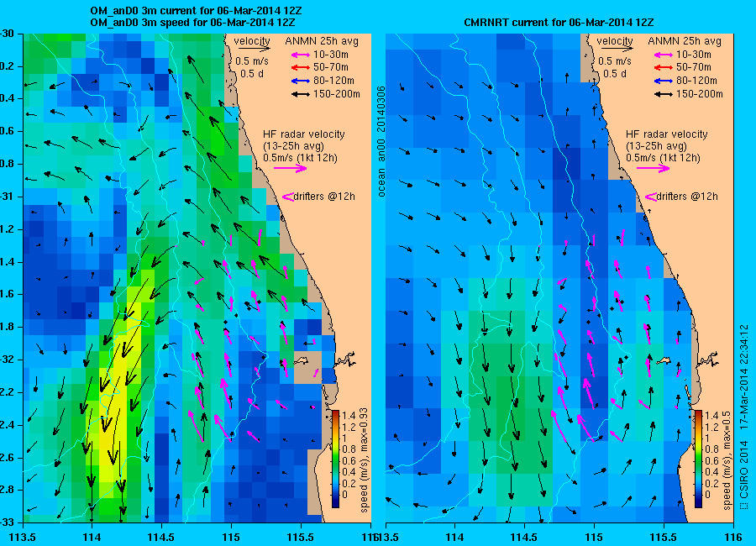Click the small island outline in left map
Viewport: 756px width, 546px height.
pyautogui.click(x=302, y=360)
